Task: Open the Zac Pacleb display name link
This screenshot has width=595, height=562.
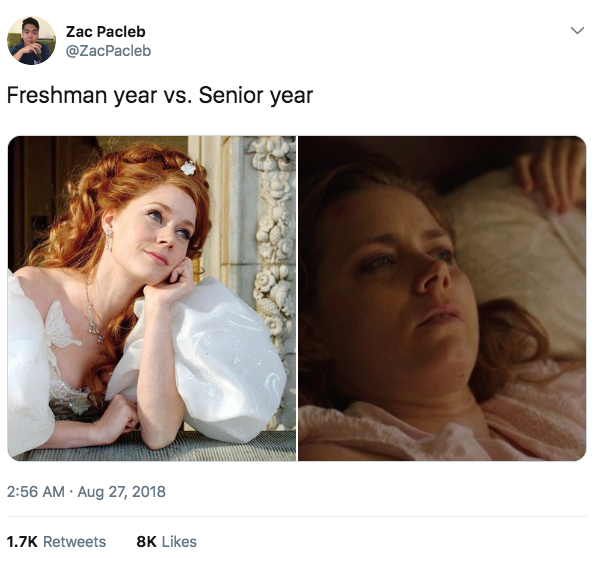Action: pos(105,32)
